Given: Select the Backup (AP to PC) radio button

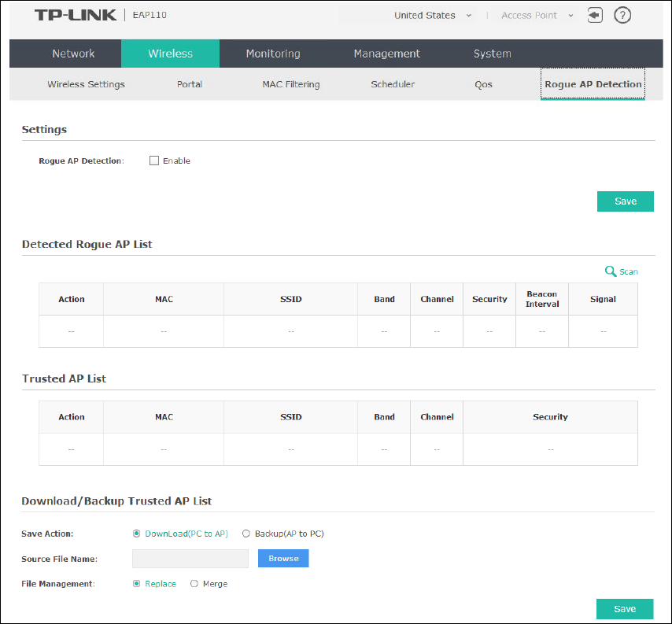Looking at the screenshot, I should 246,534.
